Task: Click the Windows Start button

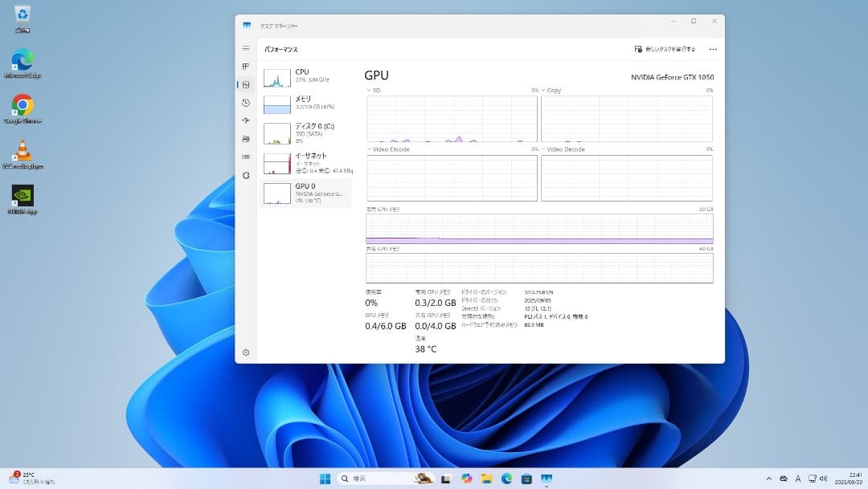Action: click(325, 478)
